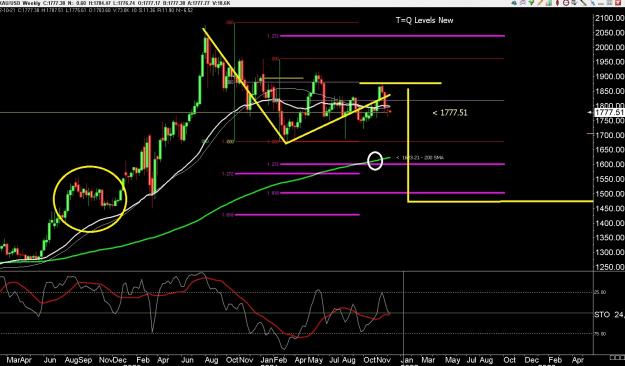Click the 1500.00 price axis label
The width and height of the screenshot is (625, 366).
click(x=609, y=194)
